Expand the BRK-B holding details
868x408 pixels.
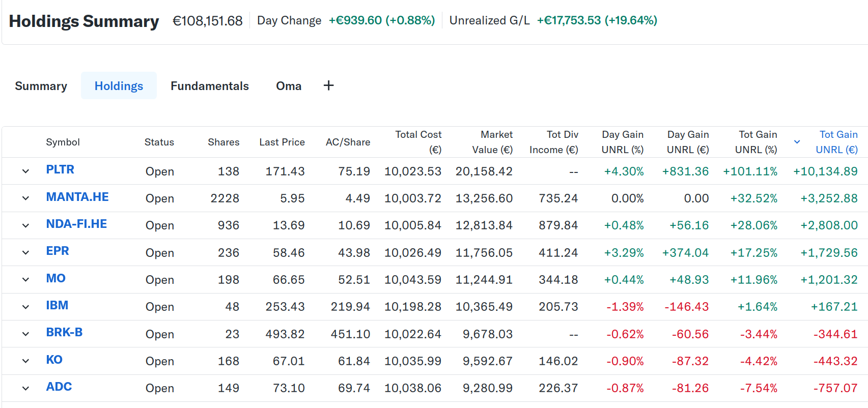pyautogui.click(x=25, y=334)
